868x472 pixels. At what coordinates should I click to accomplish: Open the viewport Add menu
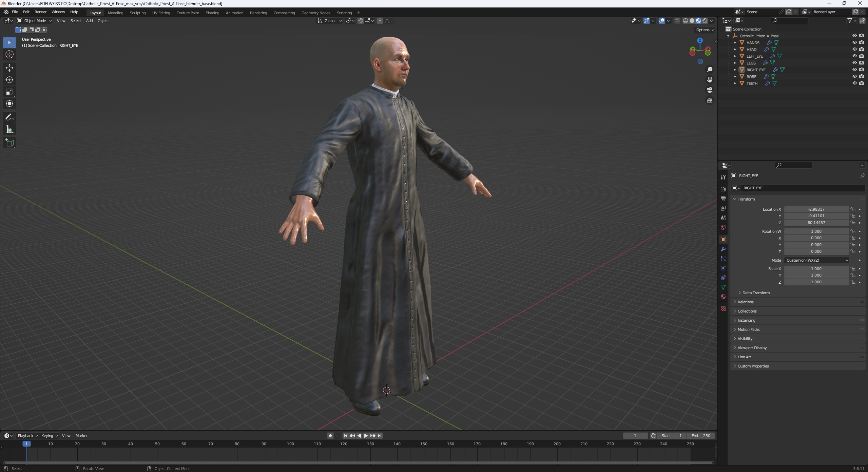tap(89, 21)
